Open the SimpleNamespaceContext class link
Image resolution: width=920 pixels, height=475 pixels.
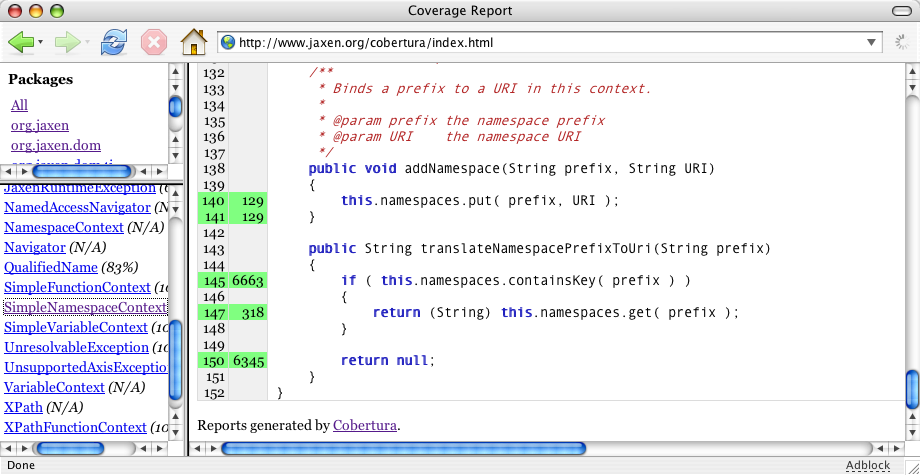(x=86, y=307)
